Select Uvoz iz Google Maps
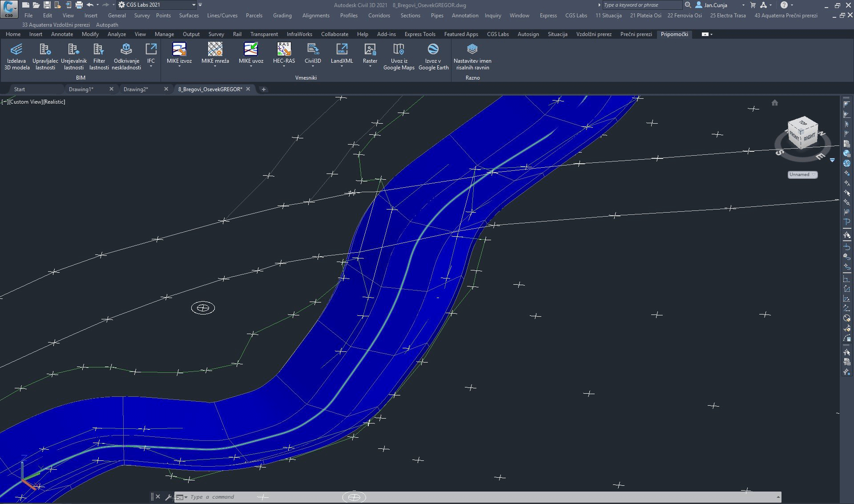This screenshot has height=504, width=854. [x=399, y=50]
